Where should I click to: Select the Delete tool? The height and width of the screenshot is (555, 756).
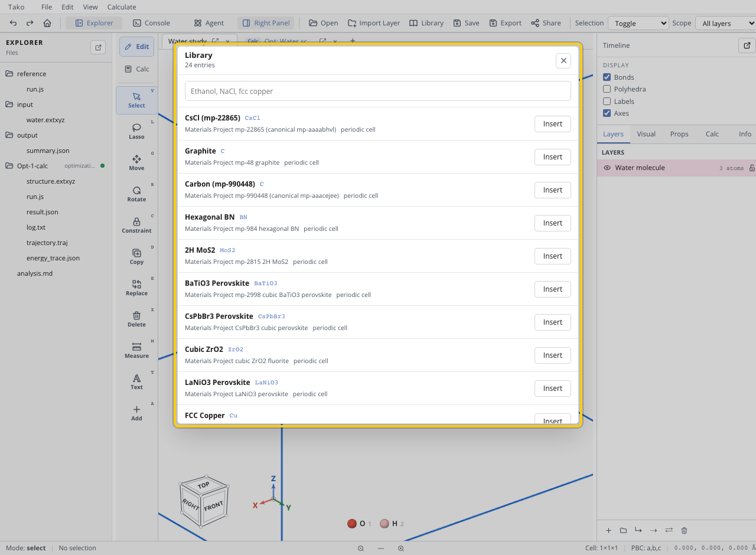point(136,319)
